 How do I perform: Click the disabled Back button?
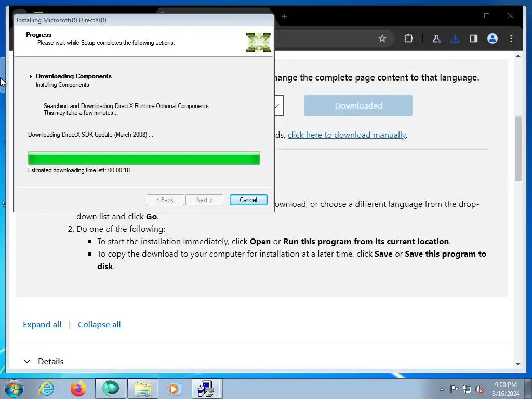point(165,200)
